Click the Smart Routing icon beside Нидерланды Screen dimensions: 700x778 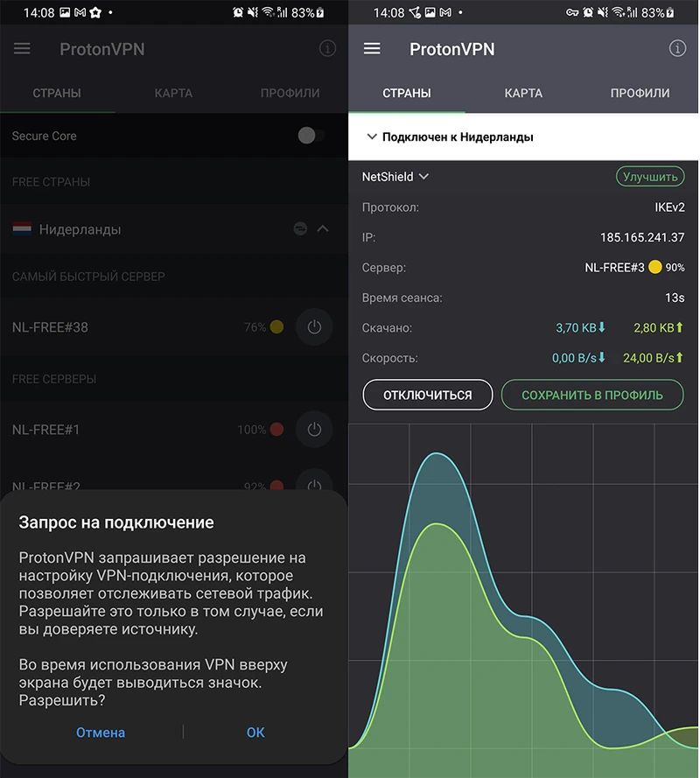coord(299,228)
